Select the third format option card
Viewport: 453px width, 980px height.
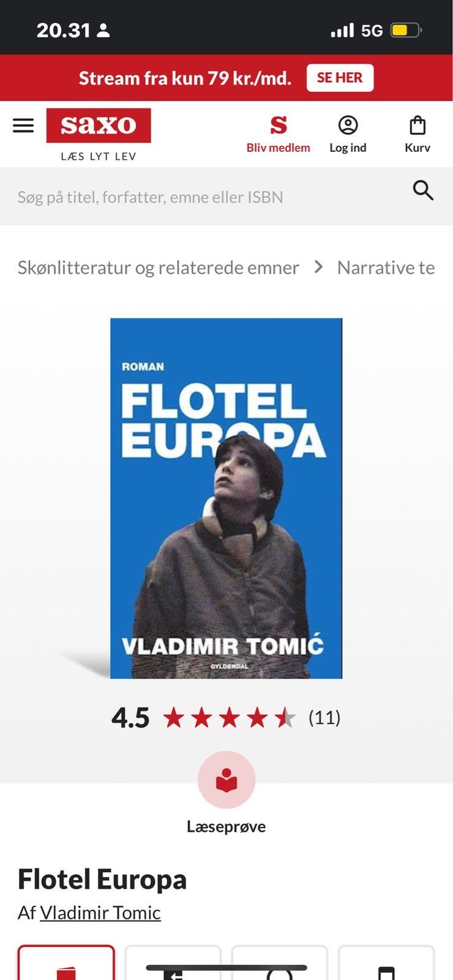coord(279,962)
